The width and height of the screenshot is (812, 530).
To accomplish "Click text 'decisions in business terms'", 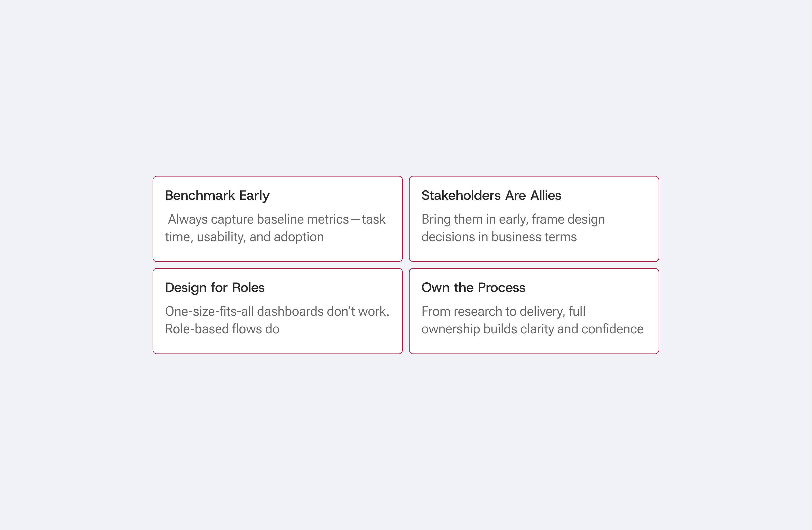I will click(x=499, y=237).
